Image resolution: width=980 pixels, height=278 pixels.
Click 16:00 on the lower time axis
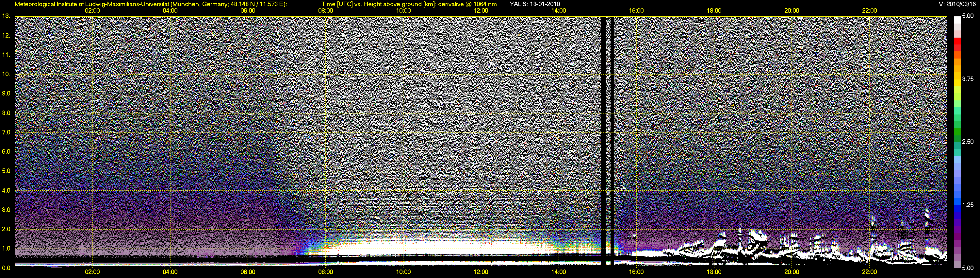[636, 272]
